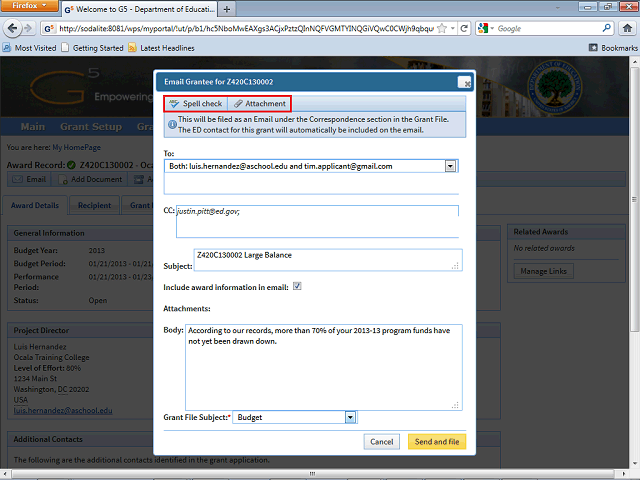640x480 pixels.
Task: Click the CC field with justin.pitt@ed.gov
Action: pyautogui.click(x=317, y=221)
